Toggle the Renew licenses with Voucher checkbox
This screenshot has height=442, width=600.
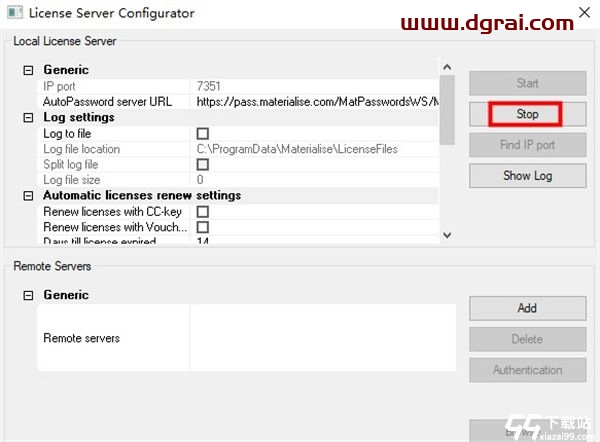(203, 227)
